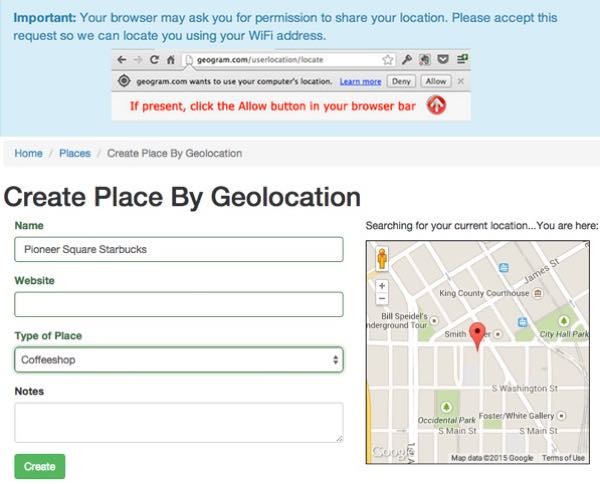This screenshot has height=484, width=600.
Task: Click the red location pin marker
Action: point(477,336)
